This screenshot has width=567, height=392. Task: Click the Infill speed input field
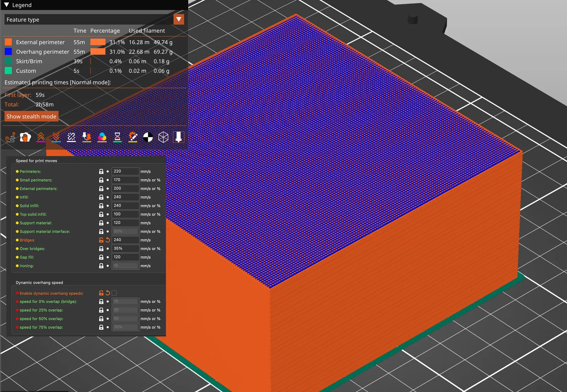125,197
